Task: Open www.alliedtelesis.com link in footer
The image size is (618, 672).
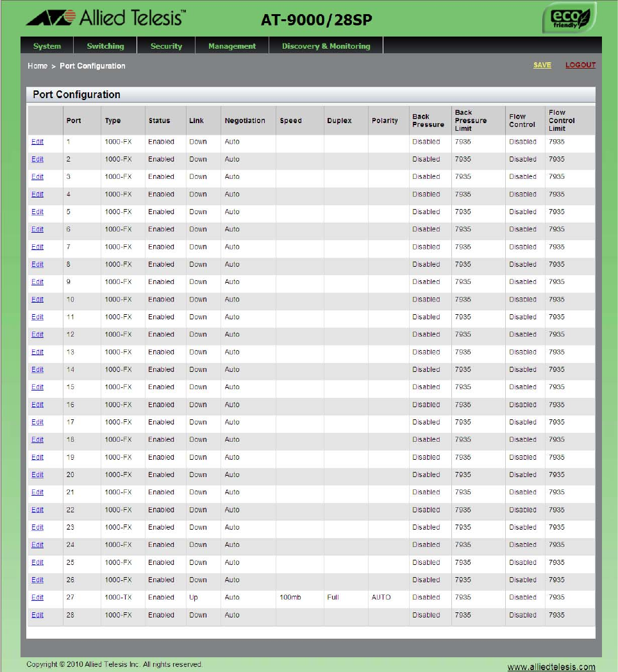Action: pos(551,667)
